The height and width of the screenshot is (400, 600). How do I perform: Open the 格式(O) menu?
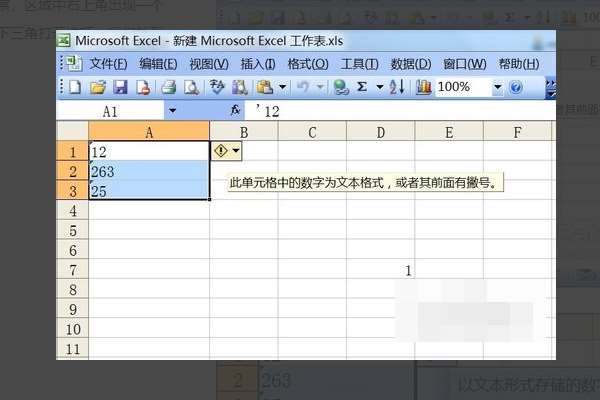pyautogui.click(x=308, y=64)
